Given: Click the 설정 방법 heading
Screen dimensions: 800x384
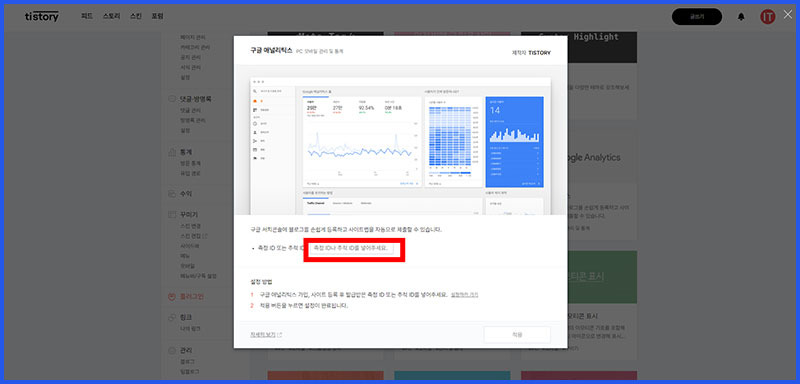Looking at the screenshot, I should point(261,281).
